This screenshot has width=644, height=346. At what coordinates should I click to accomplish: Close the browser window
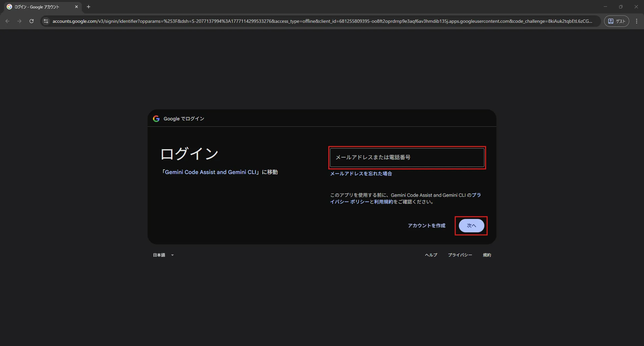(x=636, y=7)
